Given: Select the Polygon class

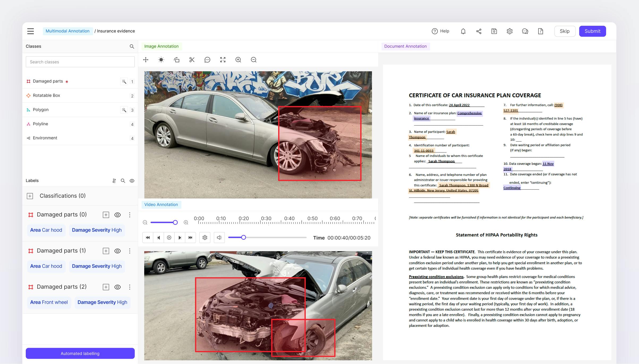Looking at the screenshot, I should (x=41, y=110).
